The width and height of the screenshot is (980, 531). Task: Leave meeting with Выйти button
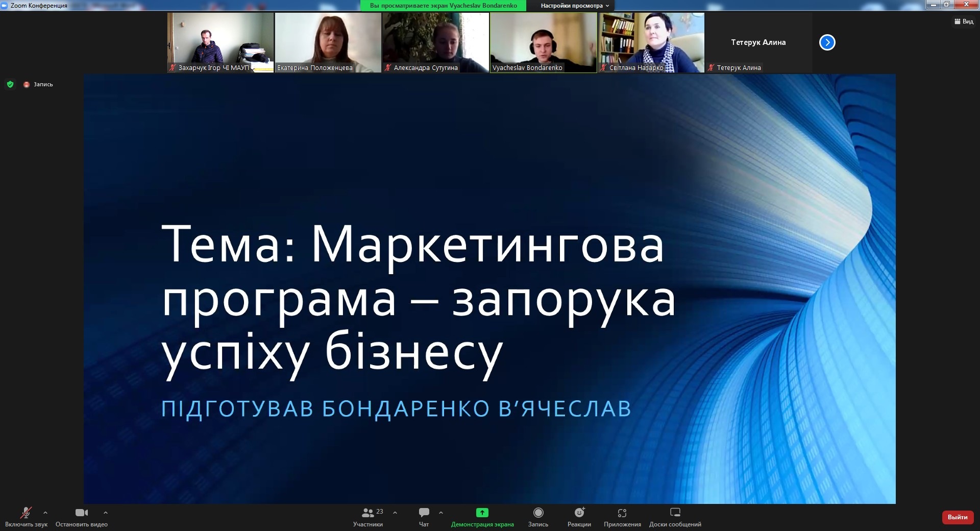coord(958,517)
